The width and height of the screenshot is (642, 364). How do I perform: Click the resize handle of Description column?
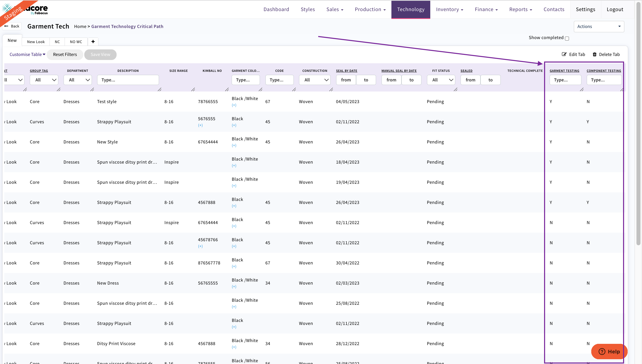pos(159,89)
